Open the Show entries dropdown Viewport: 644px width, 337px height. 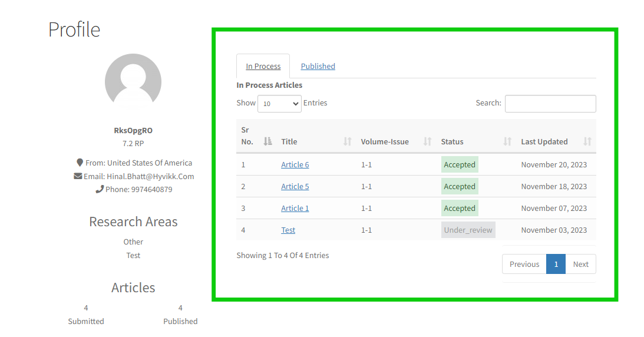coord(280,104)
